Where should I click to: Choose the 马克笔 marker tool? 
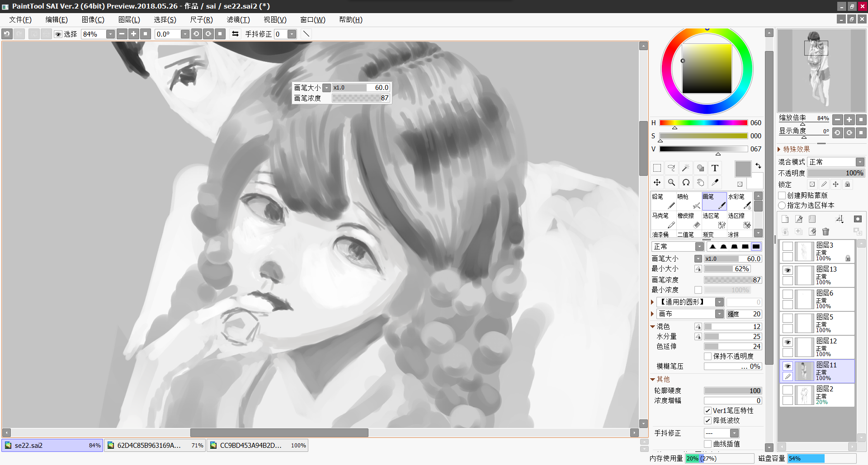pos(663,220)
